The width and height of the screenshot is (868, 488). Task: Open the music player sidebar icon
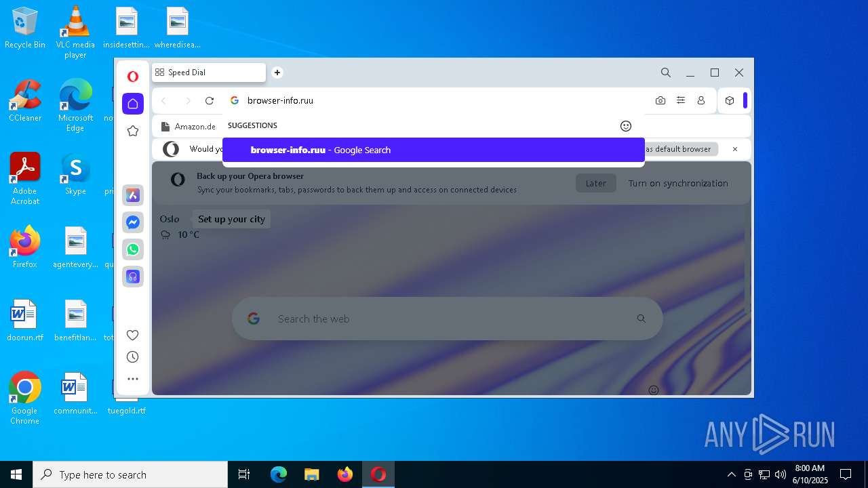point(133,277)
